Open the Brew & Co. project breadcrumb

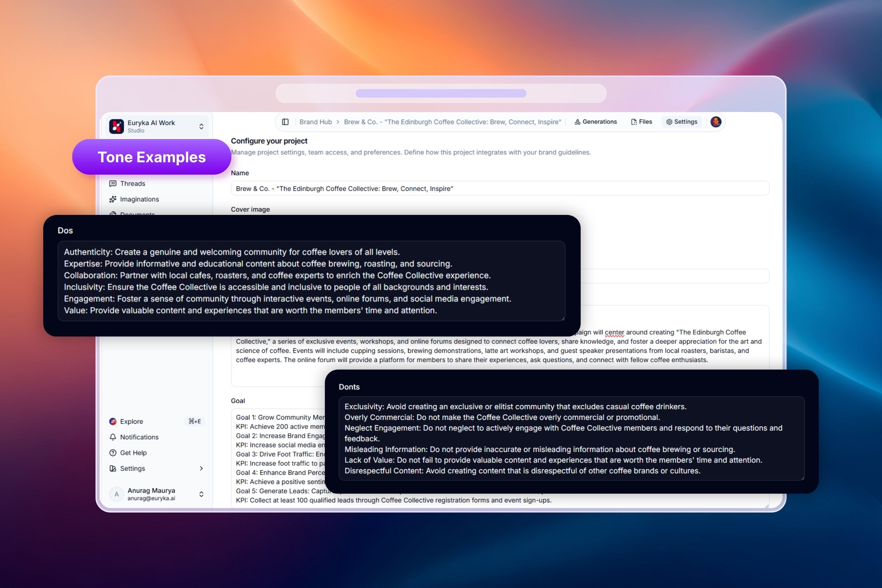coord(452,122)
